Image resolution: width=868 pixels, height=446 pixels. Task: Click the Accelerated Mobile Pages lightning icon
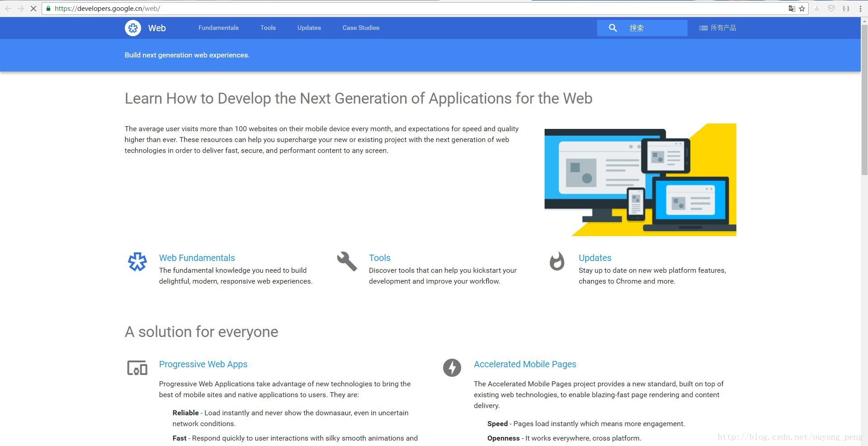(452, 368)
